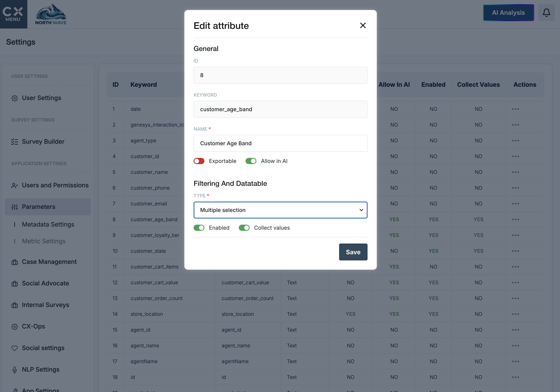Viewport: 560px width, 392px height.
Task: Click the Enabled column header
Action: click(433, 85)
